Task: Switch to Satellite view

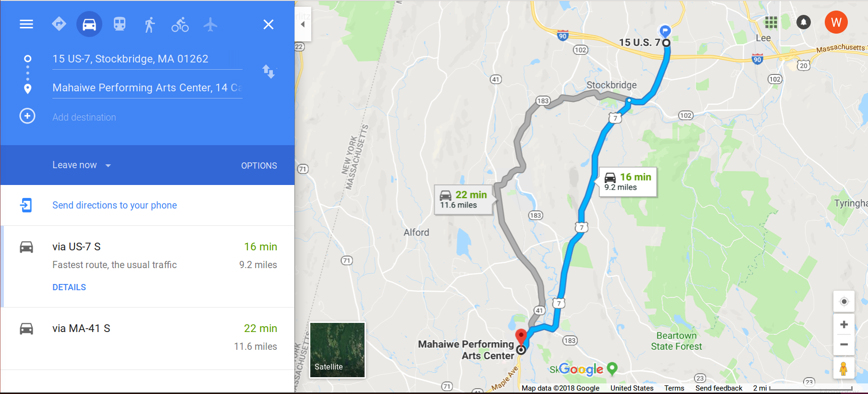Action: [337, 350]
